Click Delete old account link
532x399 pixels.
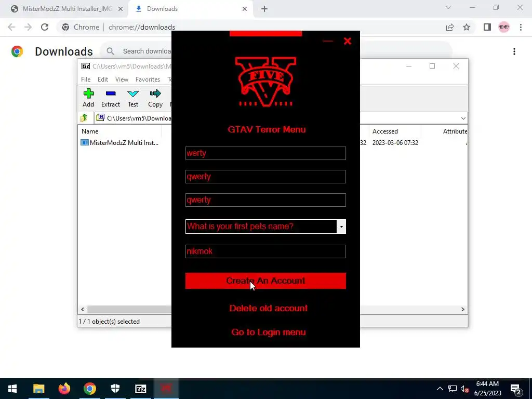click(x=269, y=308)
